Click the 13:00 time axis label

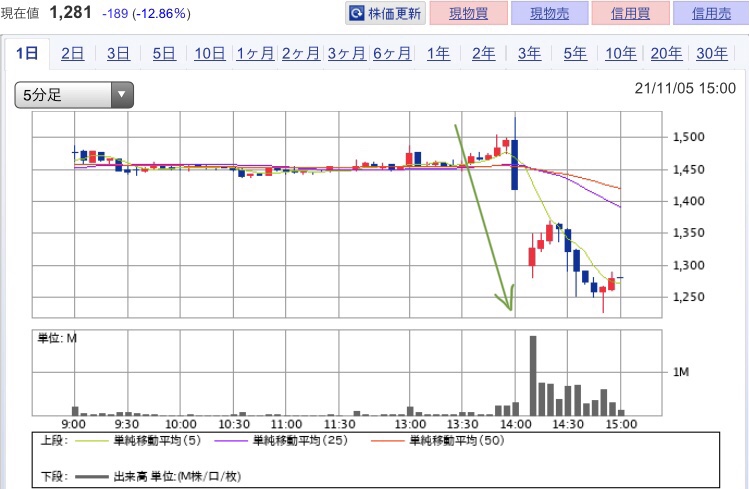[410, 424]
